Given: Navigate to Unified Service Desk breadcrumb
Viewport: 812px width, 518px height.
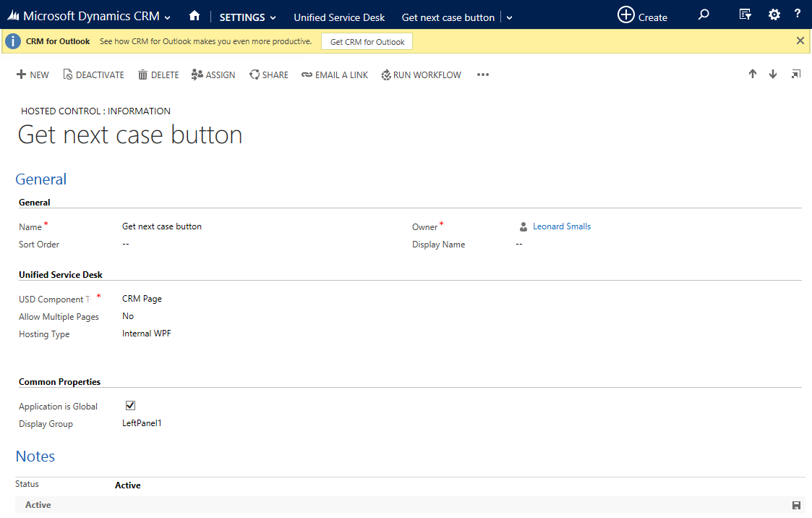Looking at the screenshot, I should [339, 17].
